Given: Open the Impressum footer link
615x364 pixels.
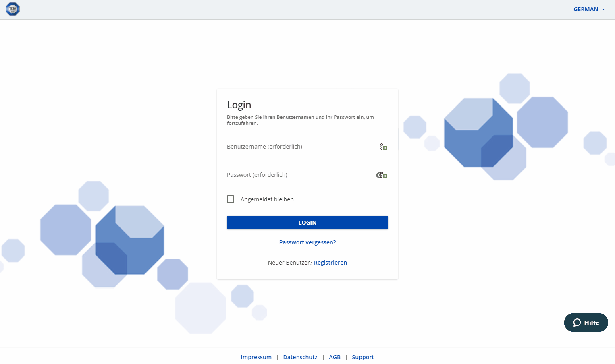Looking at the screenshot, I should [x=256, y=357].
